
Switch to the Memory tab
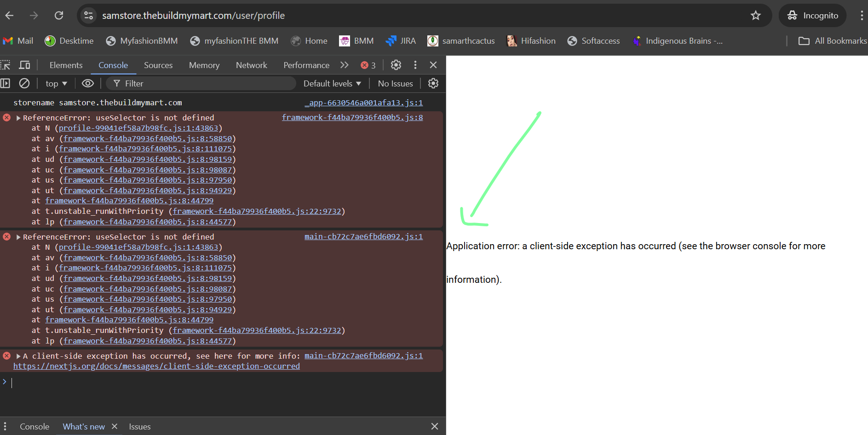(204, 65)
